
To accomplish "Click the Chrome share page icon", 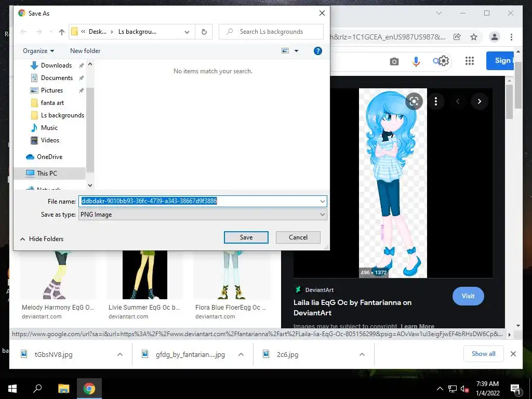I will coord(457,37).
